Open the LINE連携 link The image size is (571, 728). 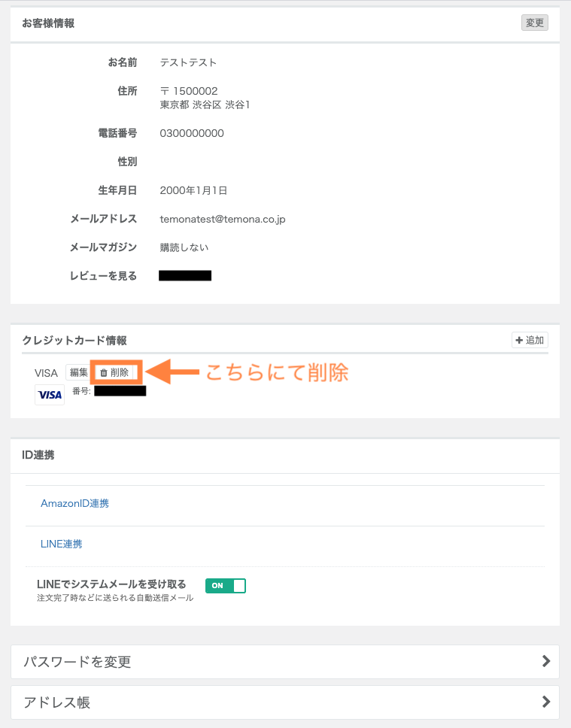pos(62,544)
